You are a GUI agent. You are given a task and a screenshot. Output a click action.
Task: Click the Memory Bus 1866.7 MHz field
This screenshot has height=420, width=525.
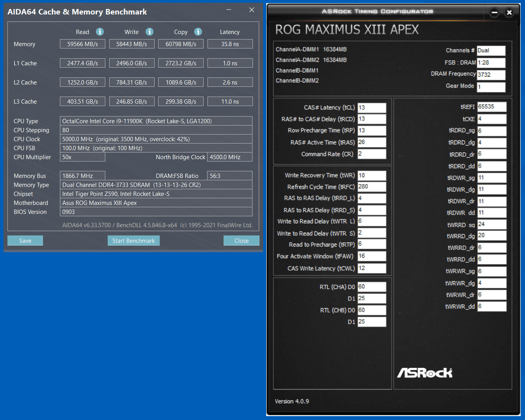point(83,176)
